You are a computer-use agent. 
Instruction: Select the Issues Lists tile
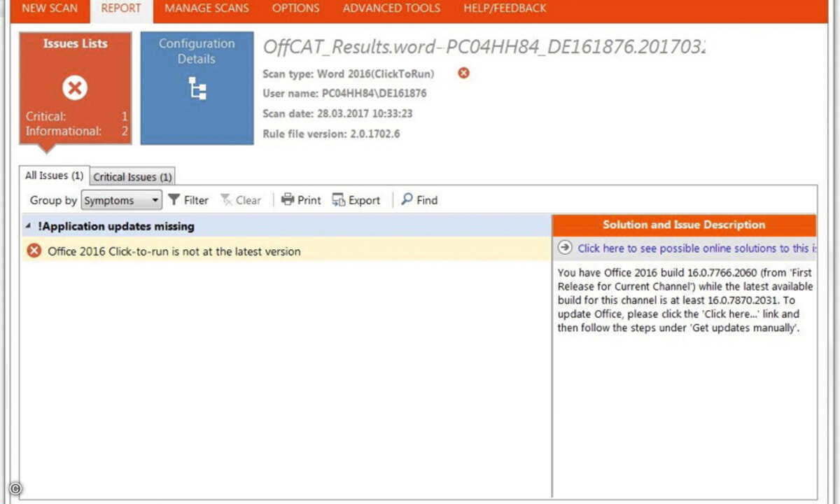pyautogui.click(x=75, y=88)
